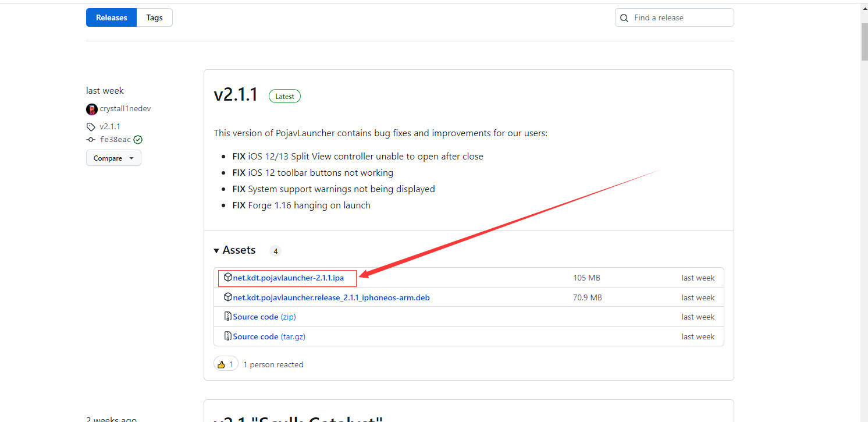Viewport: 868px width, 422px height.
Task: Click crystall1nedev's avatar image
Action: pyautogui.click(x=92, y=109)
